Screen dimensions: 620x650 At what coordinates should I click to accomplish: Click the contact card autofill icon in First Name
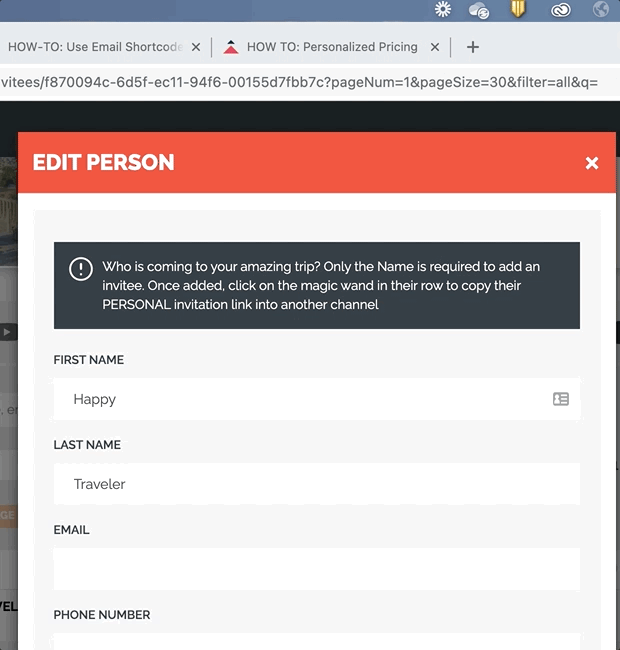point(561,399)
